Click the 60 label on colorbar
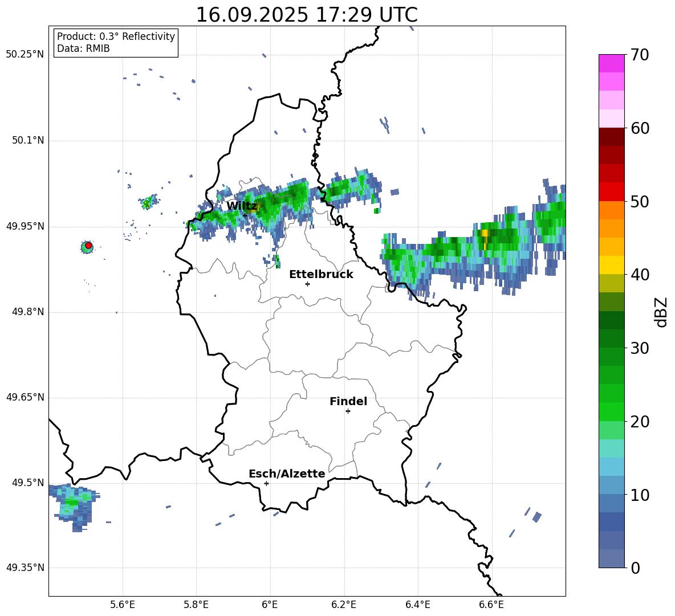 coord(640,128)
